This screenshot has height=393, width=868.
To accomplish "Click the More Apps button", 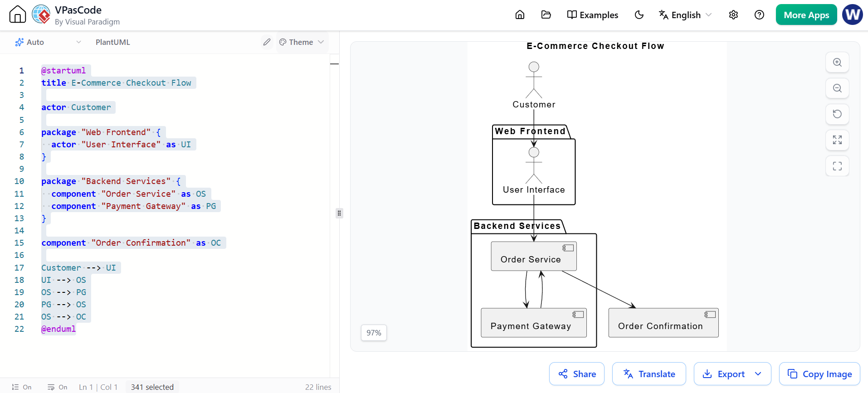I will (x=806, y=15).
